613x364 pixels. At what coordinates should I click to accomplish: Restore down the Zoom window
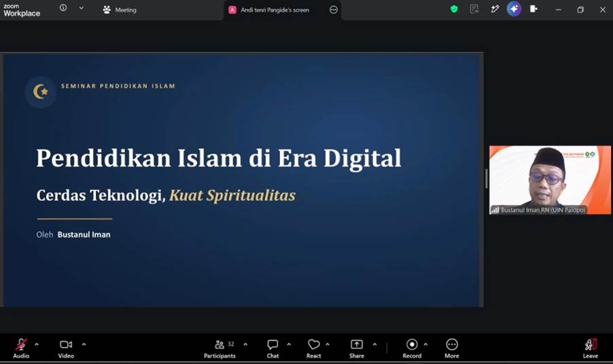coord(580,10)
